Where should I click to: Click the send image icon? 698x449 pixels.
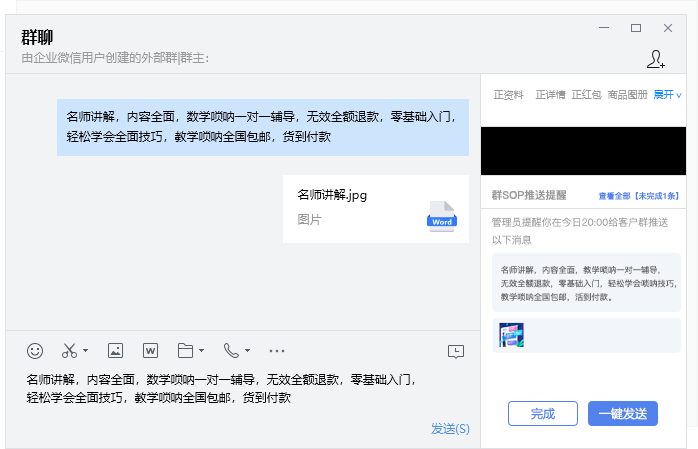point(115,351)
